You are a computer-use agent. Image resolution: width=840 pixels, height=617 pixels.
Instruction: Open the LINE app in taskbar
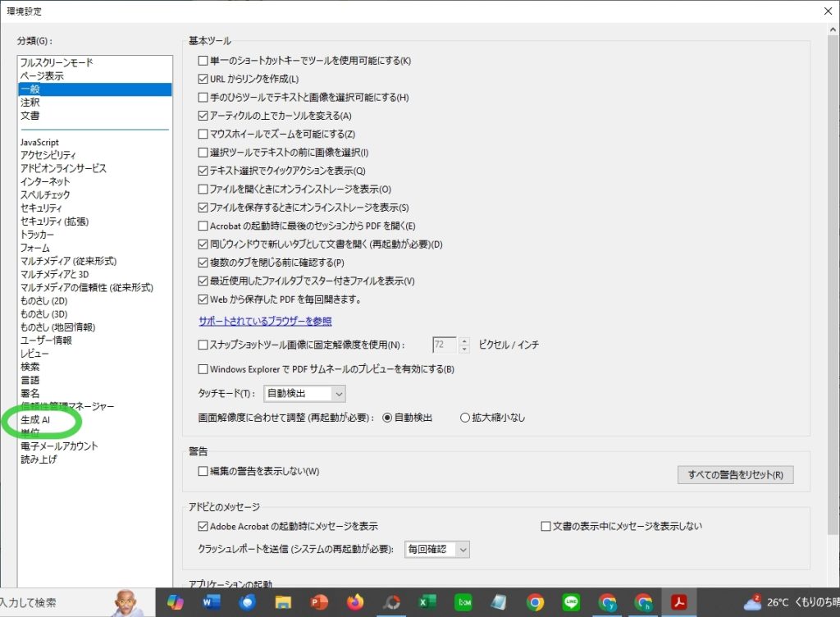(x=571, y=603)
